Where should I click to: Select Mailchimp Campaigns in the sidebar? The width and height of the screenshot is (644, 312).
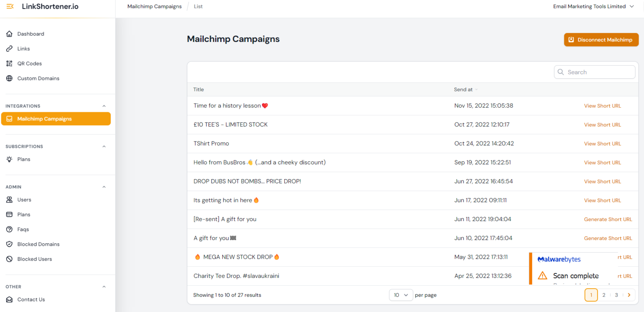pyautogui.click(x=56, y=119)
